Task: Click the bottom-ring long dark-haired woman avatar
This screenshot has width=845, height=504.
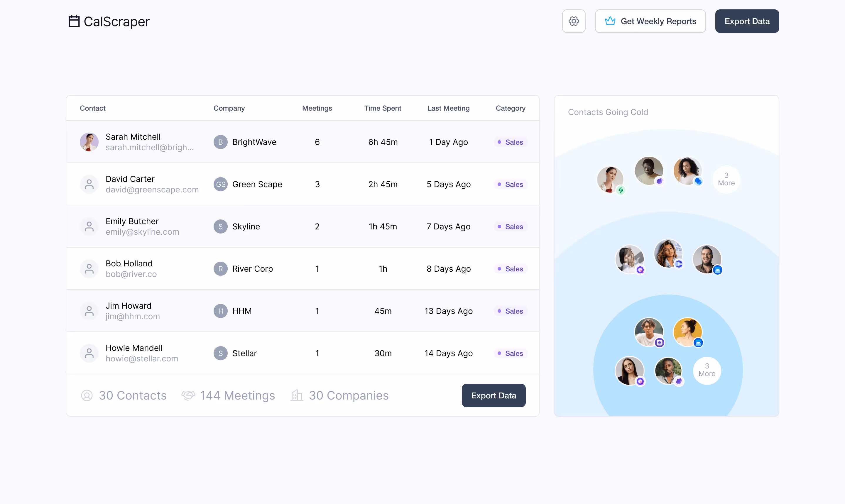Action: [x=629, y=371]
